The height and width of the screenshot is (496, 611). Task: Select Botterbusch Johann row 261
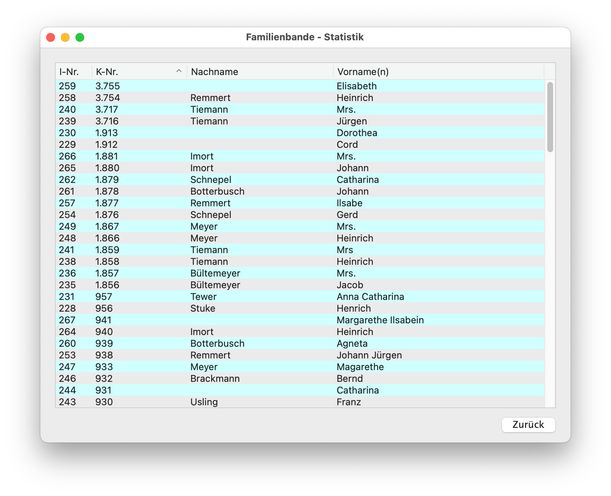300,192
